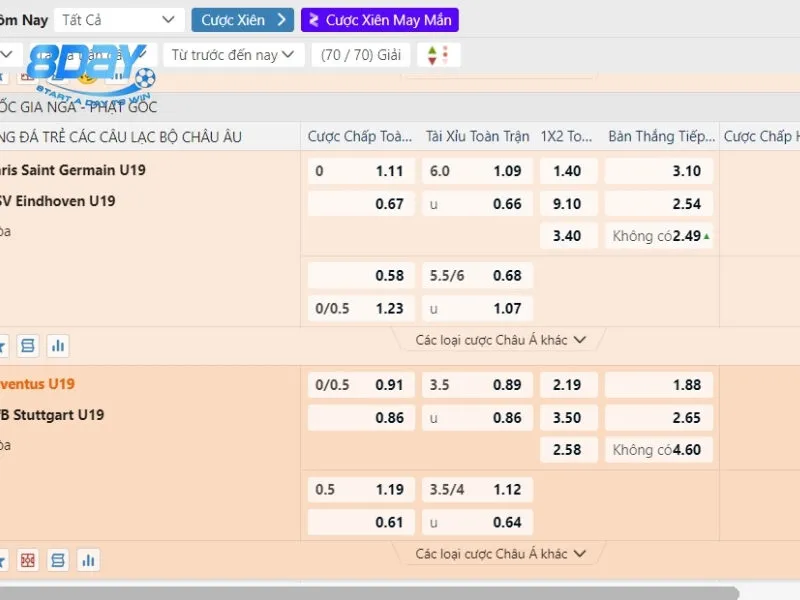Select Stuttgart U19 team name

tap(52, 415)
